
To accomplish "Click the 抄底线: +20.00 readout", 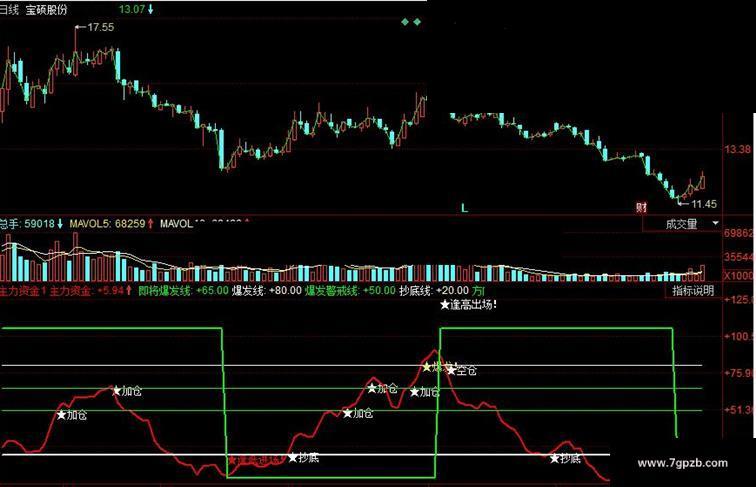I will 434,291.
